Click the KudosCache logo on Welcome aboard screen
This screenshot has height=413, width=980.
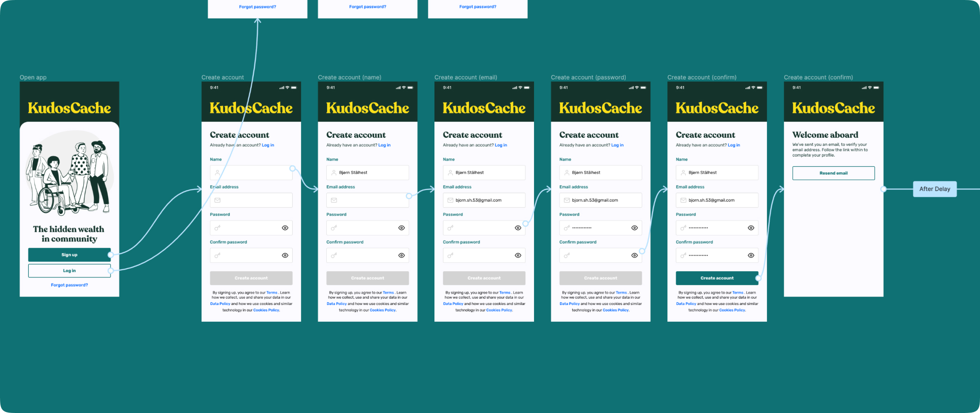[x=833, y=108]
